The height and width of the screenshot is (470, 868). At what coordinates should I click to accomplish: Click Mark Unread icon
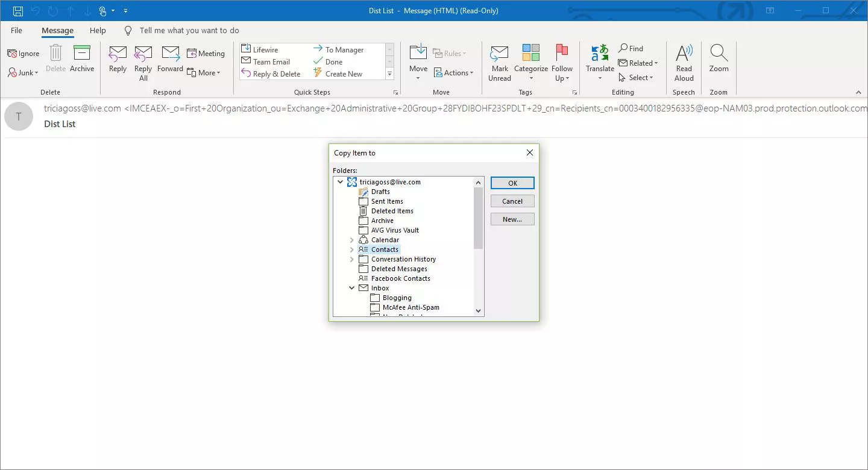(499, 54)
